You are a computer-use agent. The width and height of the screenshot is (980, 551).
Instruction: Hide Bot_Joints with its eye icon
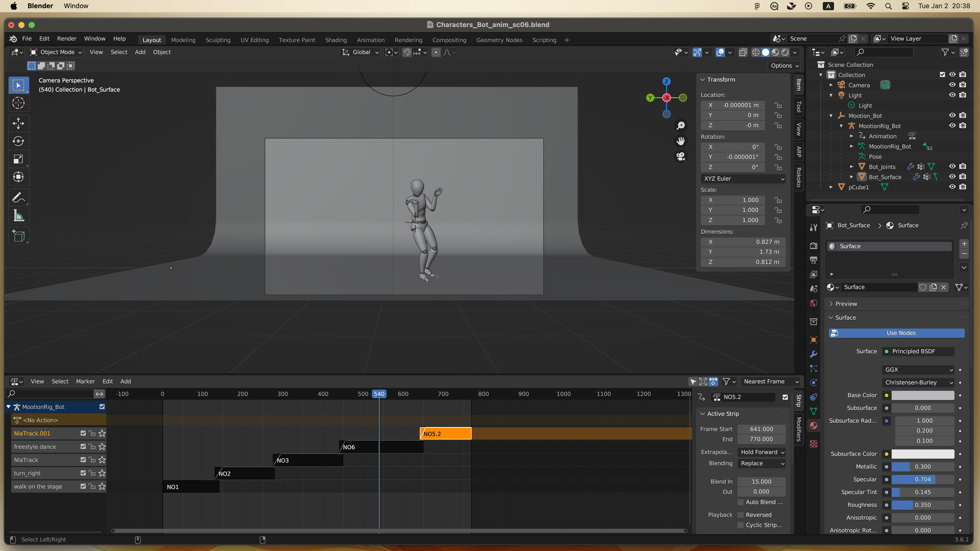[x=952, y=167]
